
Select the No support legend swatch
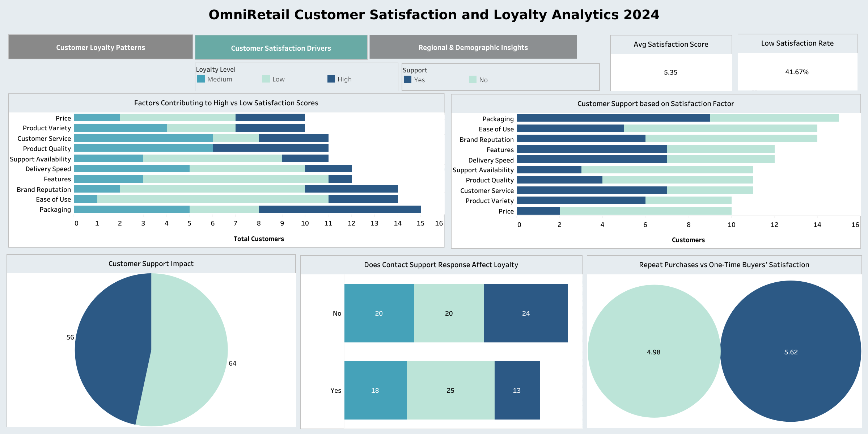pyautogui.click(x=473, y=80)
